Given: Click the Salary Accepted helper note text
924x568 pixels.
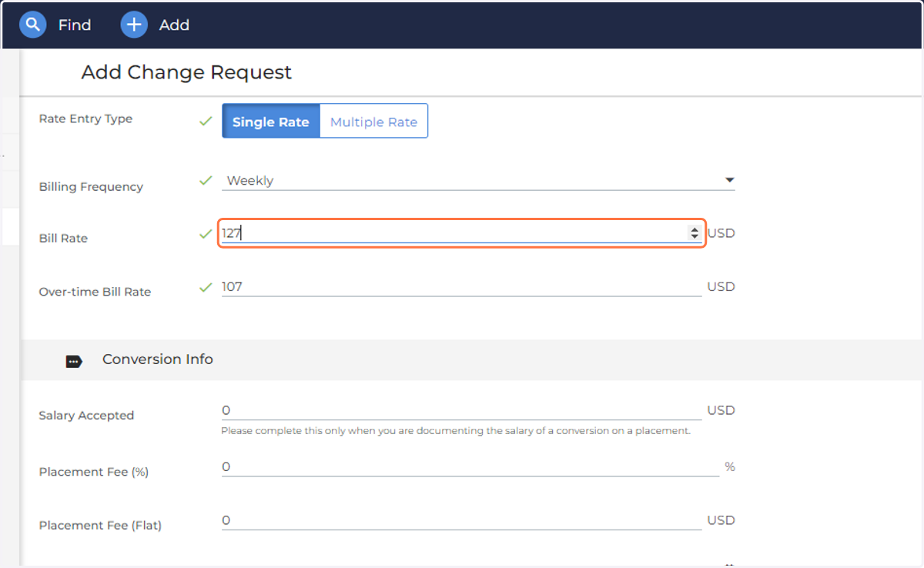Looking at the screenshot, I should pos(456,431).
